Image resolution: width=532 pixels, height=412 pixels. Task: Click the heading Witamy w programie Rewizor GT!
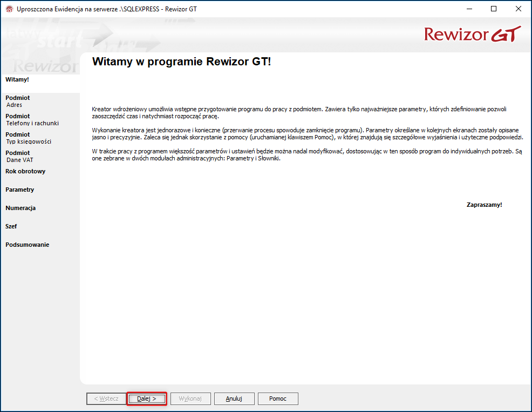181,62
